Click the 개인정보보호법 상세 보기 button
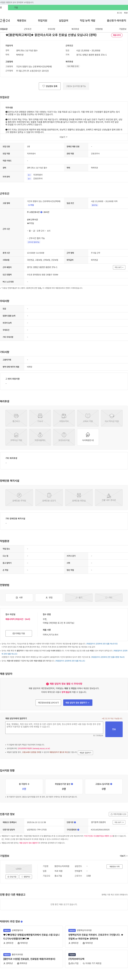 48,703
